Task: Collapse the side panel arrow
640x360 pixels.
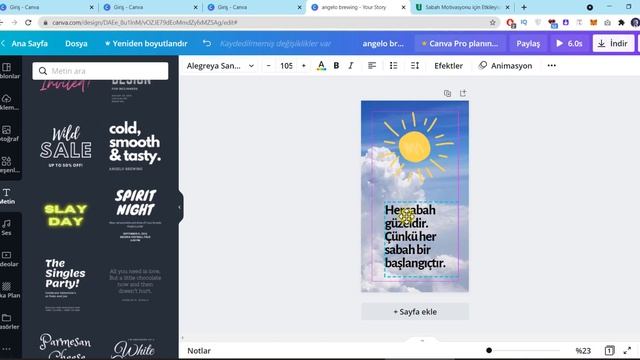Action: (x=180, y=207)
